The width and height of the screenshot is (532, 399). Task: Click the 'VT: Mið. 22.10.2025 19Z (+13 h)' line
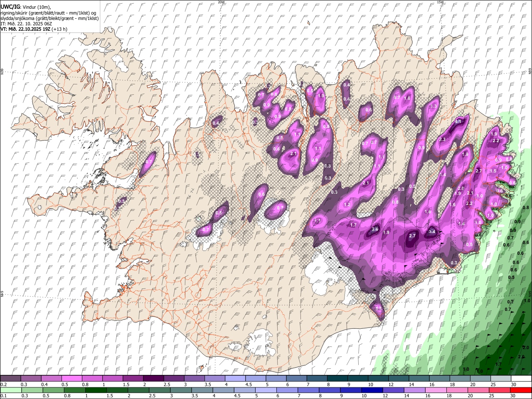[34, 29]
